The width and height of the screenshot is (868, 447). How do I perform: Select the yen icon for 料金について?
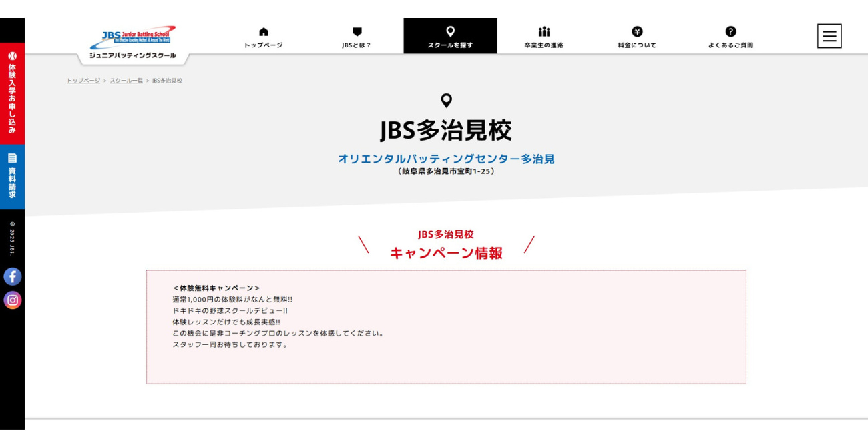pyautogui.click(x=636, y=31)
